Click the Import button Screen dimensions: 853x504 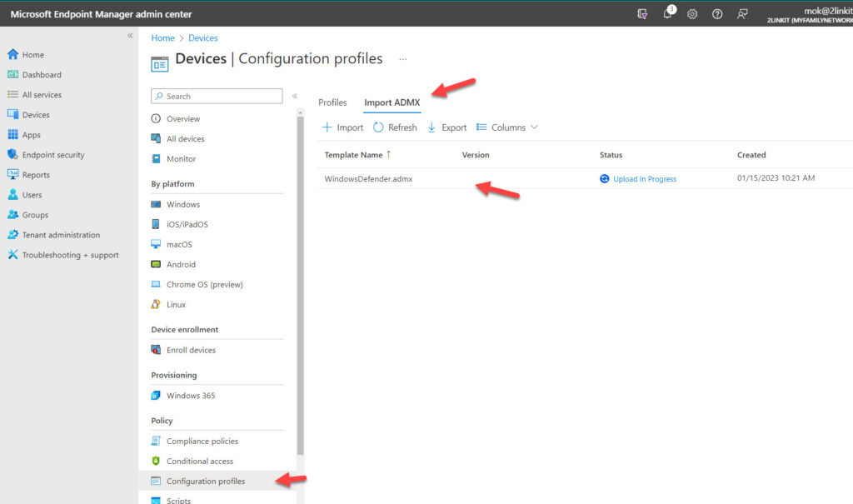342,127
